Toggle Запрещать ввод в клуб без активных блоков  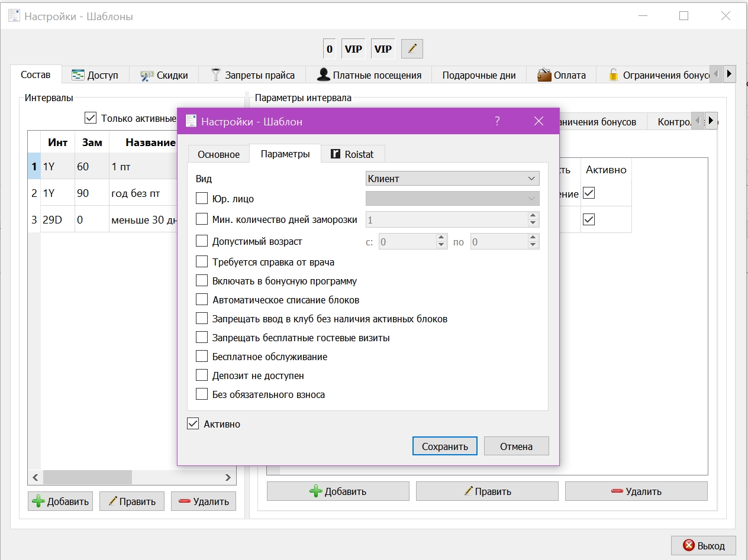[202, 319]
